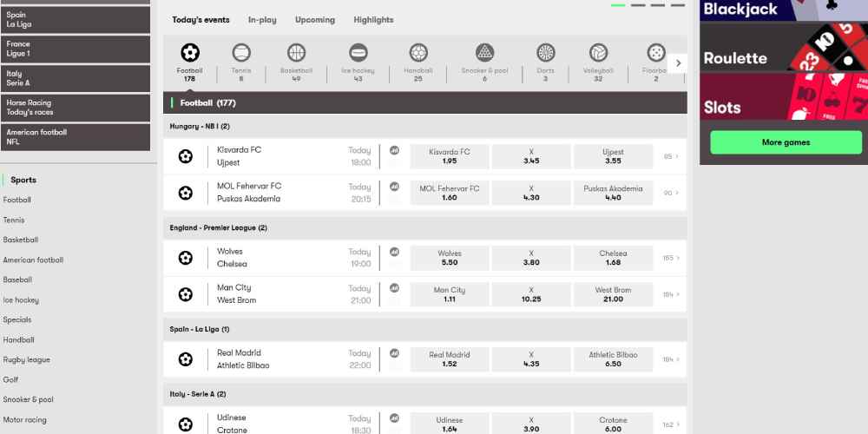Screen dimensions: 868x434
Task: Open statistics icon for Wolves vs Chelsea
Action: (x=394, y=252)
